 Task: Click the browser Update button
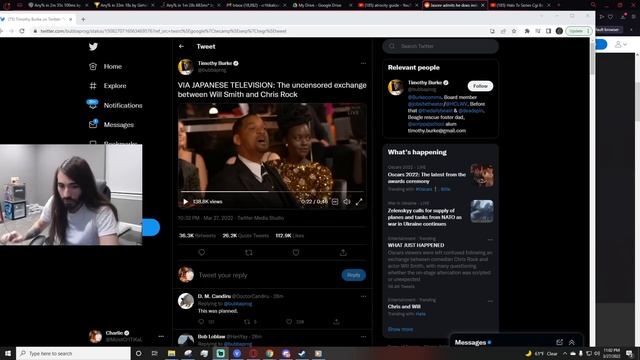click(579, 31)
